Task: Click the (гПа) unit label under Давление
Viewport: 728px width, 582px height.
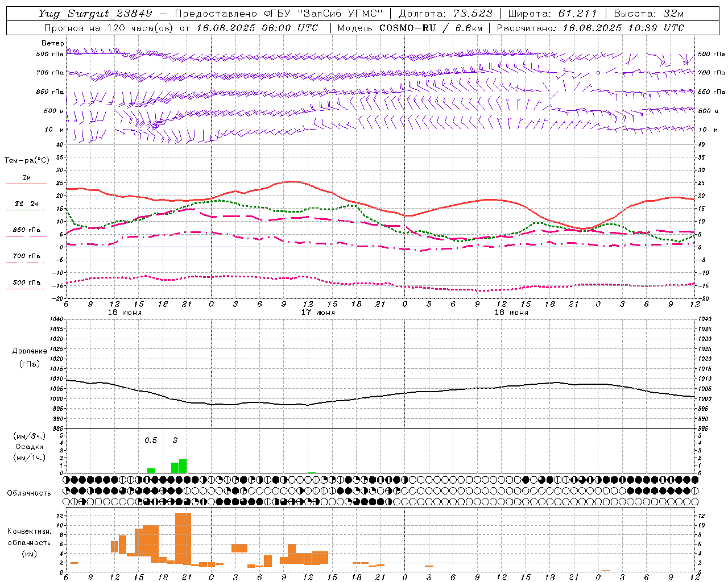Action: pos(30,364)
